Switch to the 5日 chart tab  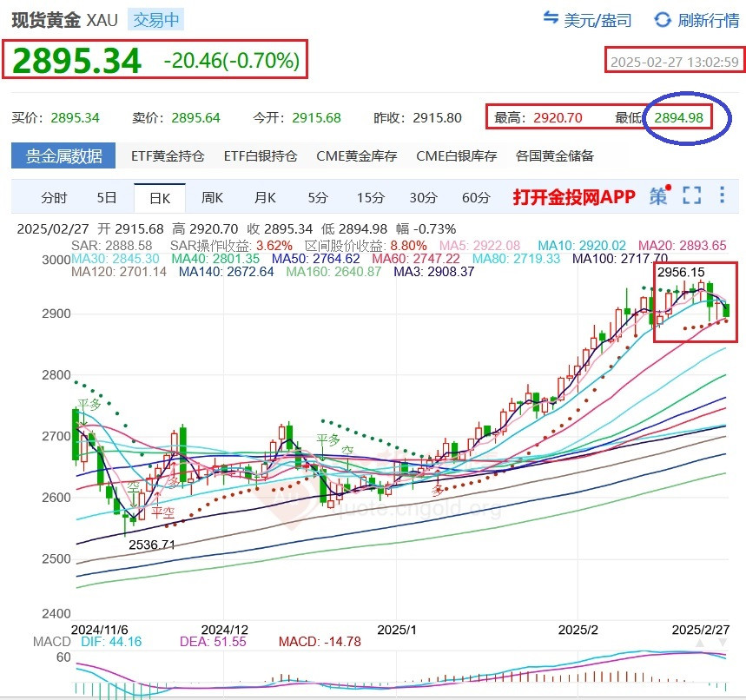107,198
